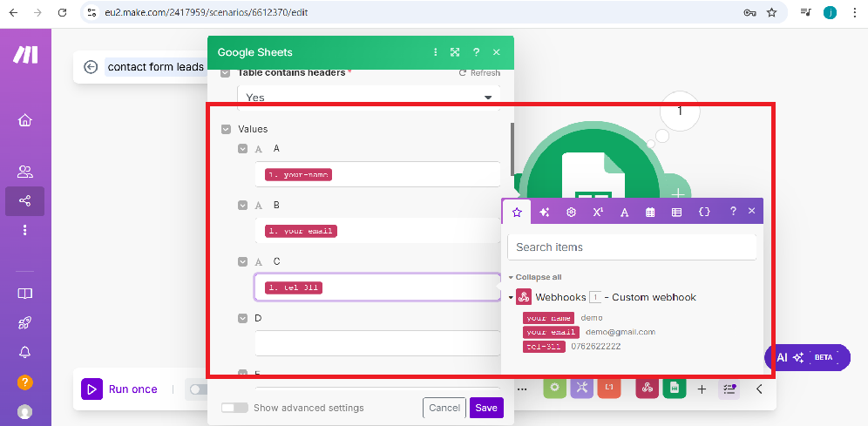Toggle the checkbox for column B
Screen dimensions: 868x426
(242, 206)
